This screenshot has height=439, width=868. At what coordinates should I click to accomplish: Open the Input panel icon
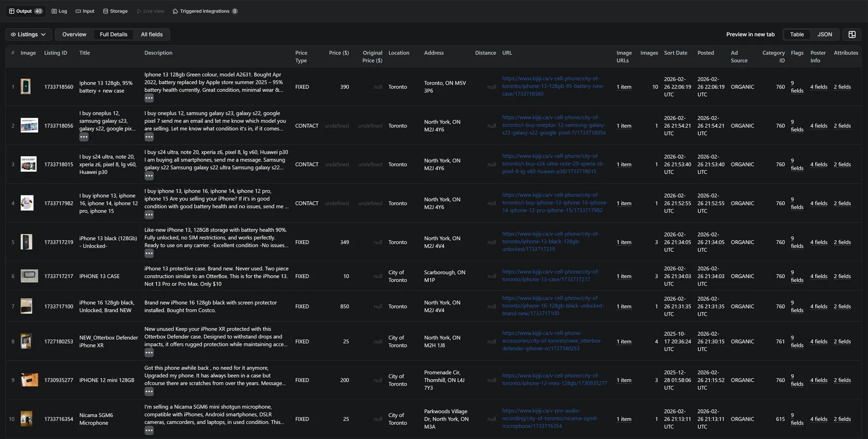pos(78,11)
